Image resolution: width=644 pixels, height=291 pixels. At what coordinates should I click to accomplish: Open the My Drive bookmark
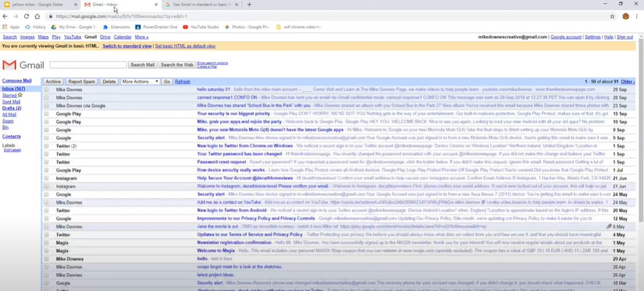point(74,27)
